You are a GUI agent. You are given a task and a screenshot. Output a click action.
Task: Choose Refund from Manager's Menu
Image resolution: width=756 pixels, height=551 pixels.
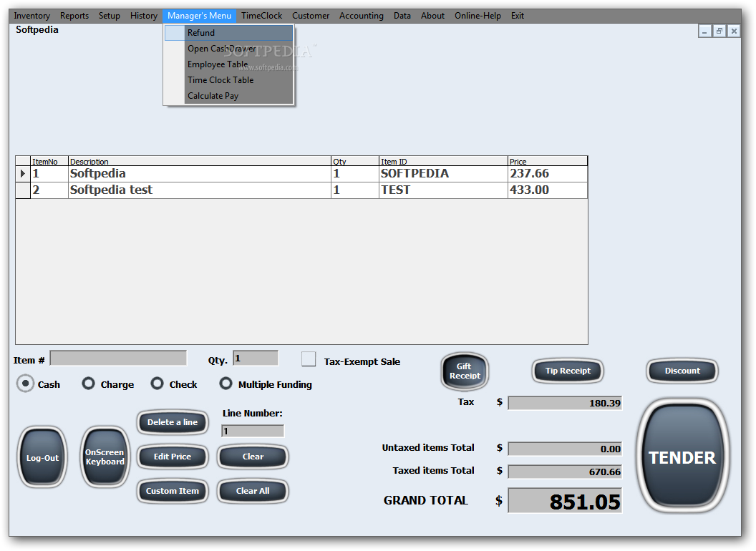pos(228,33)
